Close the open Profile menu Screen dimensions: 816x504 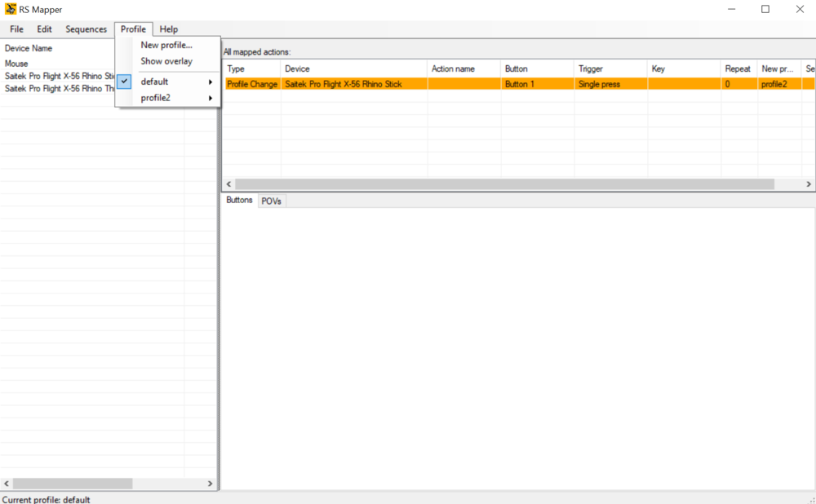pos(133,29)
